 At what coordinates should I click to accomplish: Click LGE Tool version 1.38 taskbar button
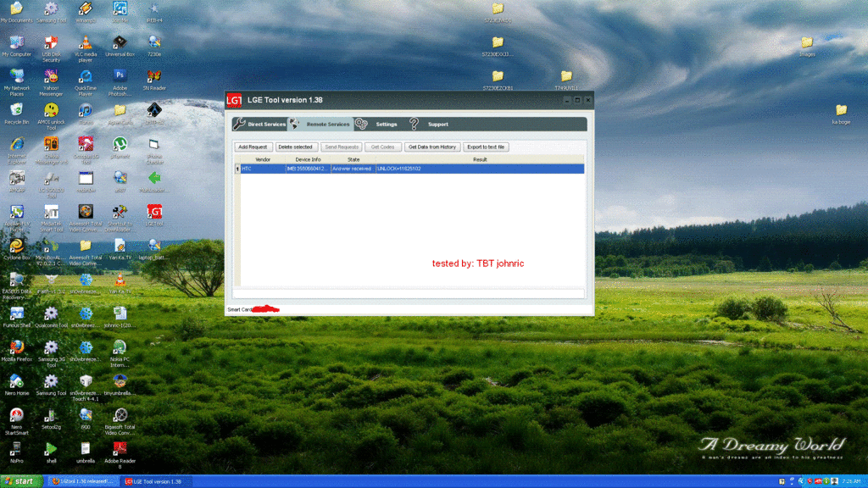tap(154, 481)
